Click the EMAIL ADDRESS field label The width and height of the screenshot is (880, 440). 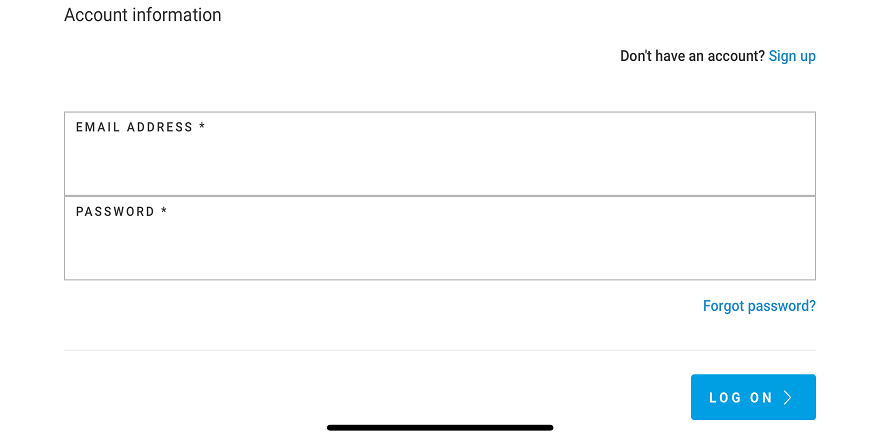pos(134,127)
